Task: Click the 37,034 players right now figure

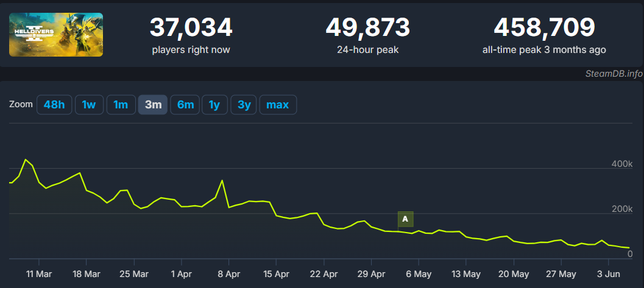Action: (191, 28)
